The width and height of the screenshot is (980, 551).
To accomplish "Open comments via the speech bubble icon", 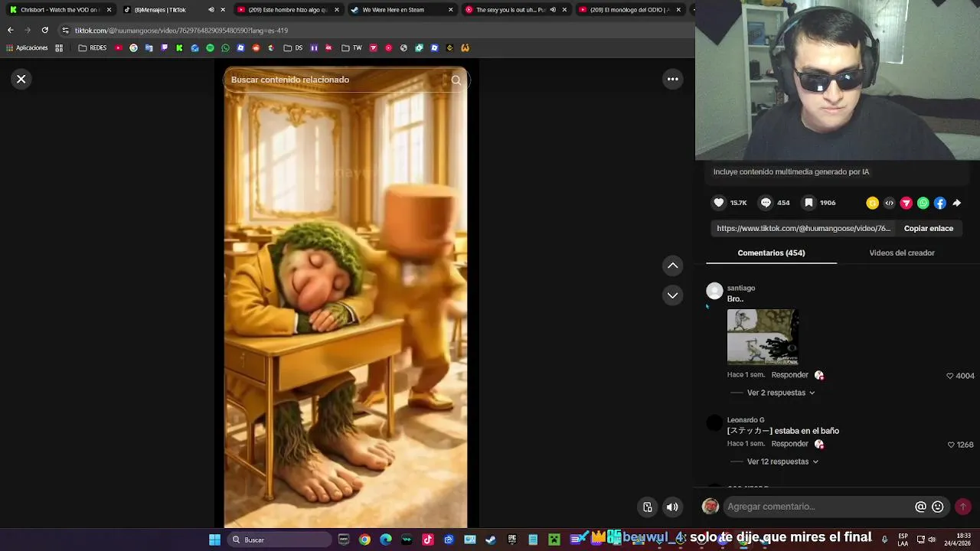I will coord(766,203).
